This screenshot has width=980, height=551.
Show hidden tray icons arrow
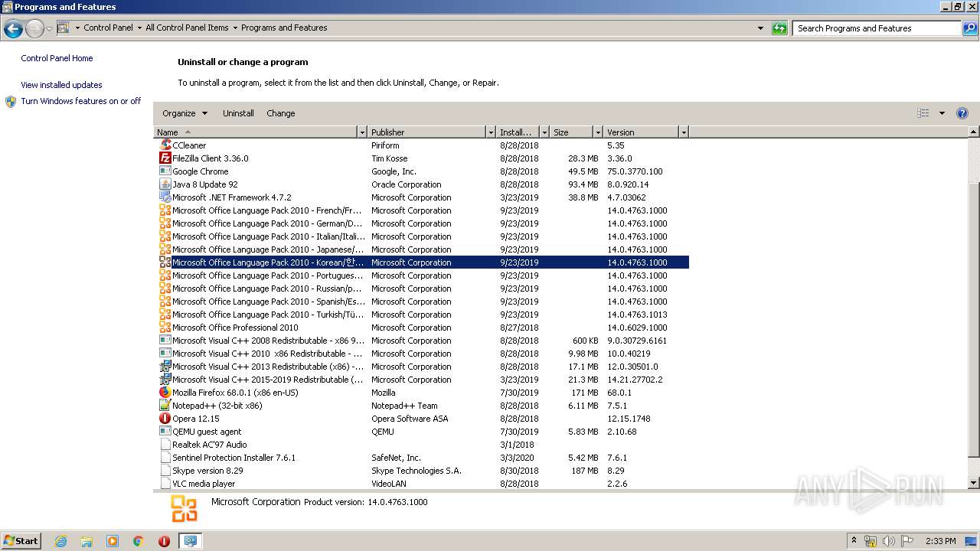pos(854,541)
